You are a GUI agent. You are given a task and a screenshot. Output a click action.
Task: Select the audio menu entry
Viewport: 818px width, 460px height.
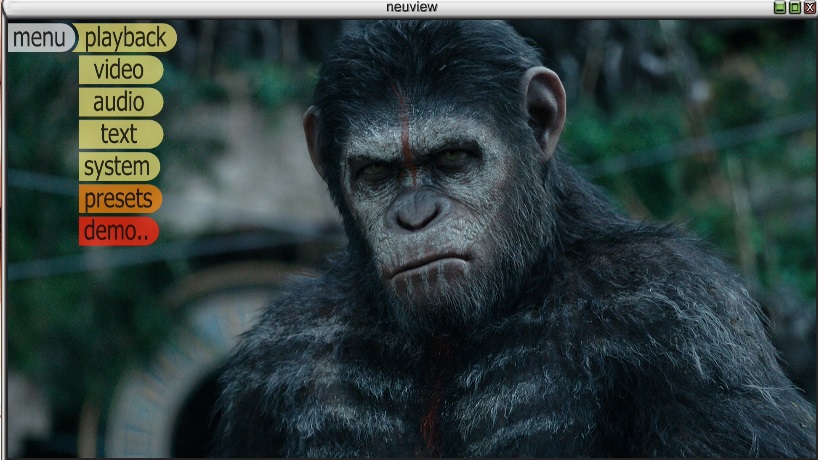coord(121,102)
